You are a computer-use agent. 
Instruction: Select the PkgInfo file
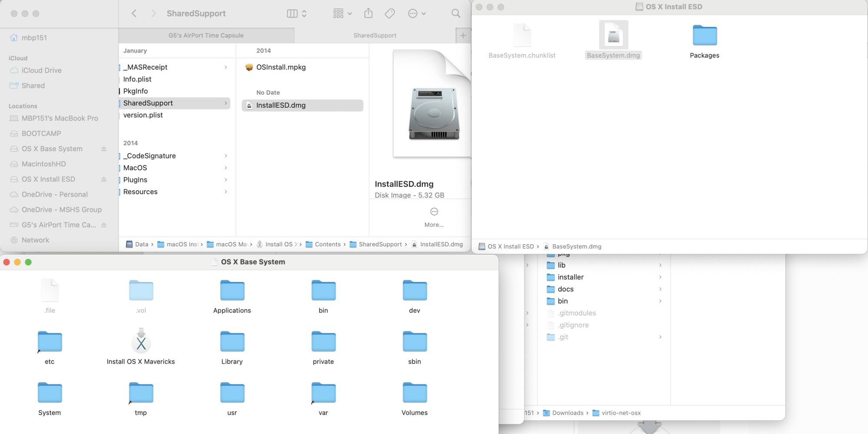tap(135, 91)
